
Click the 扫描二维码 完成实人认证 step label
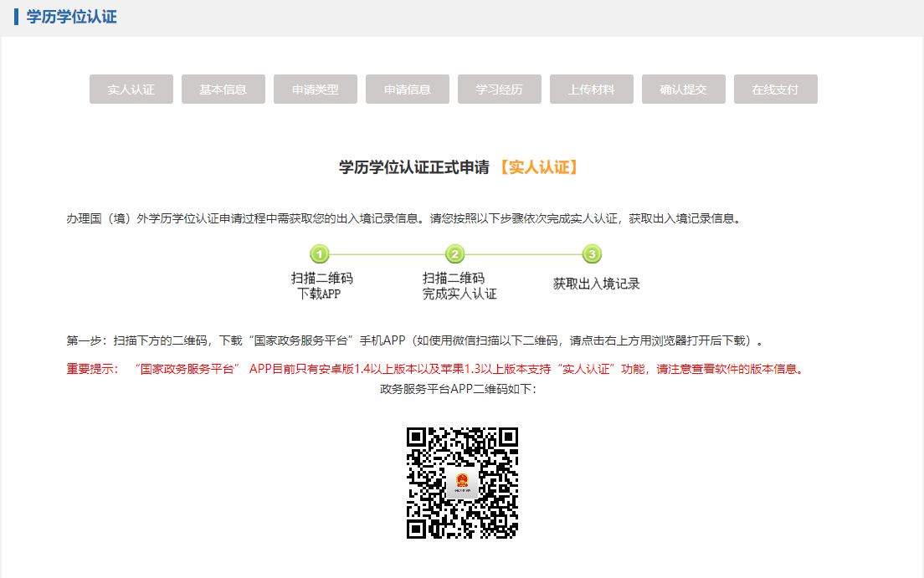pyautogui.click(x=459, y=286)
